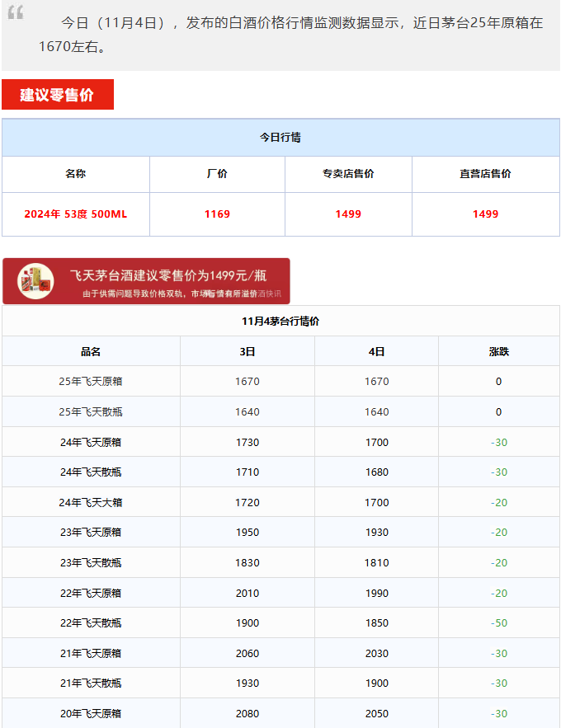Select the 11月4日茅台行情价 table title
Image resolution: width=561 pixels, height=728 pixels.
coord(280,322)
